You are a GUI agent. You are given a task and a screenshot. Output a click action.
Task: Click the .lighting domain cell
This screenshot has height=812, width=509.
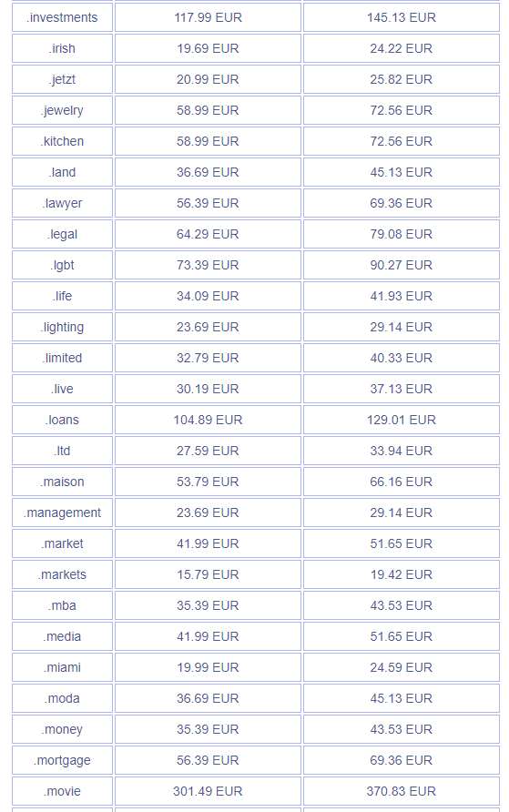62,328
